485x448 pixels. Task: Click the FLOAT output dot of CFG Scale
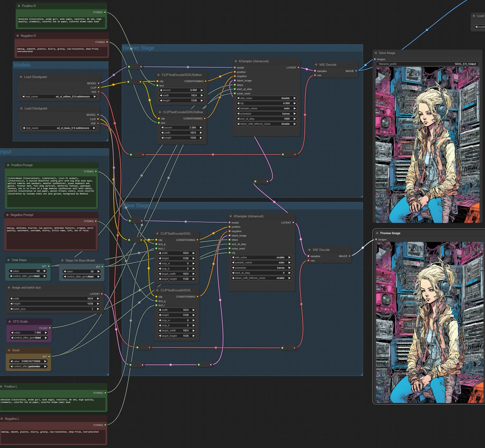[49, 328]
